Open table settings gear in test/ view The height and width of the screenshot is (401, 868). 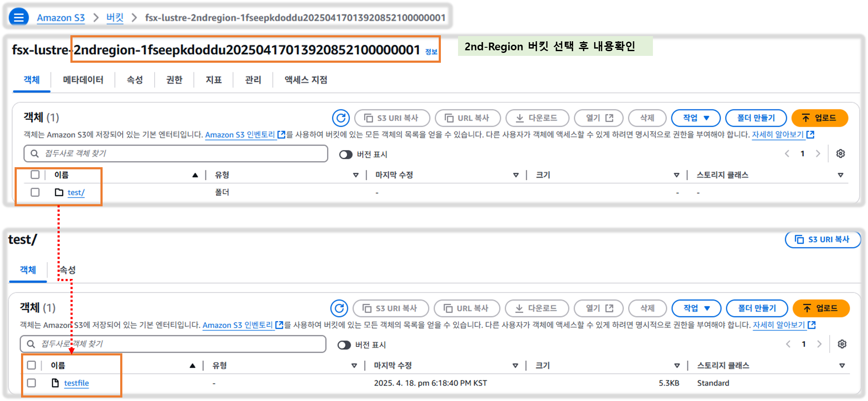pos(842,344)
